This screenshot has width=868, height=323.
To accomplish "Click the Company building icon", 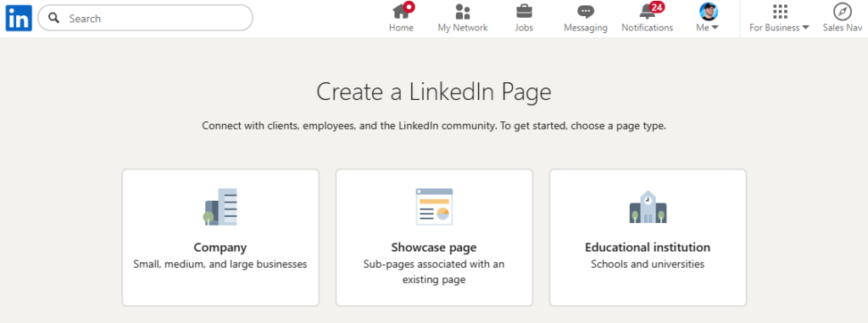I will click(x=220, y=207).
